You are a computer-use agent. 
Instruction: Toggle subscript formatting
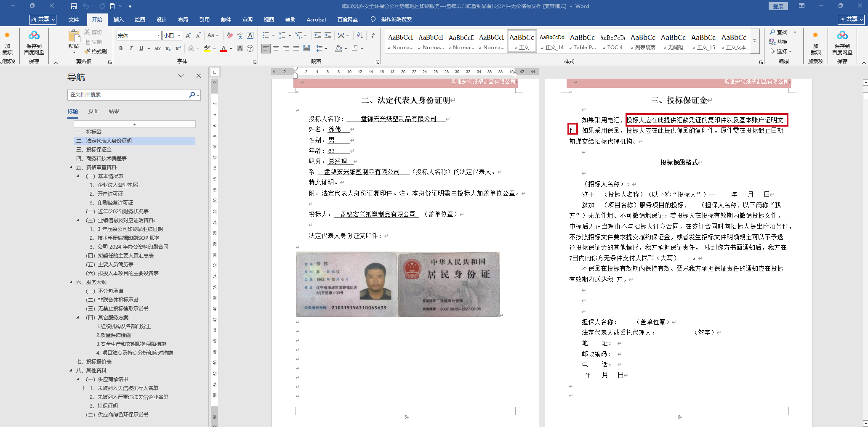tap(168, 48)
